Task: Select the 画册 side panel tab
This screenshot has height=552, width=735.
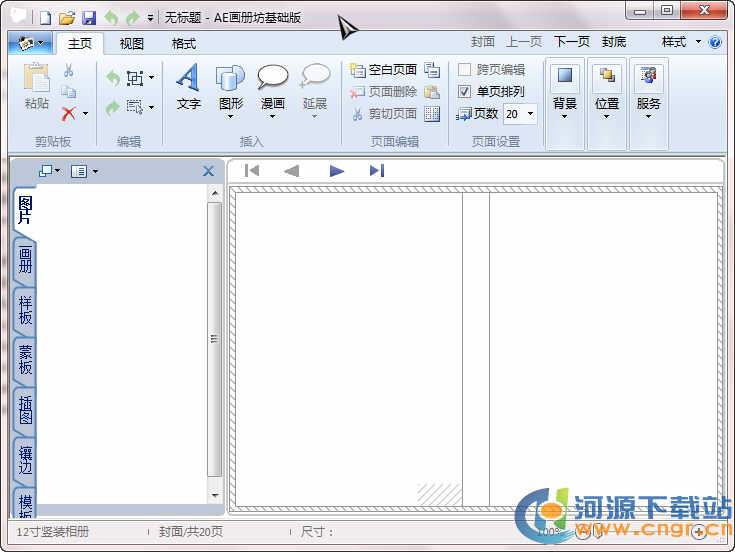Action: [24, 261]
